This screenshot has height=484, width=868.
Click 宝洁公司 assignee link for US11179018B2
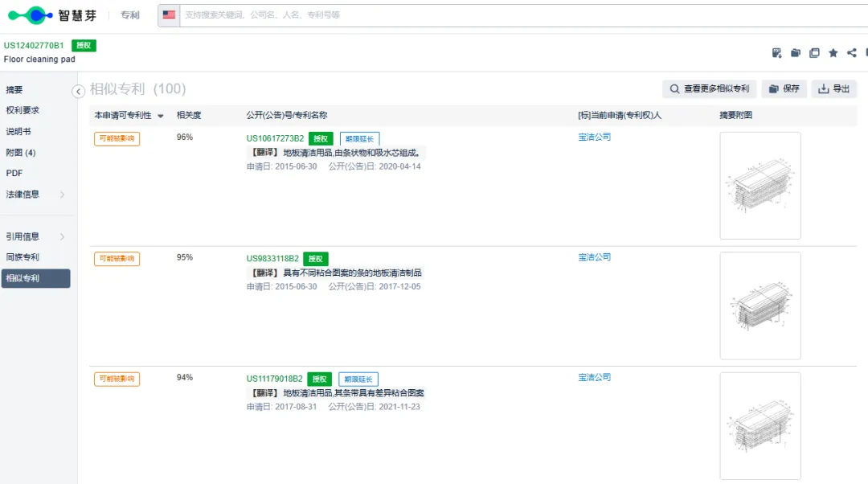click(595, 377)
